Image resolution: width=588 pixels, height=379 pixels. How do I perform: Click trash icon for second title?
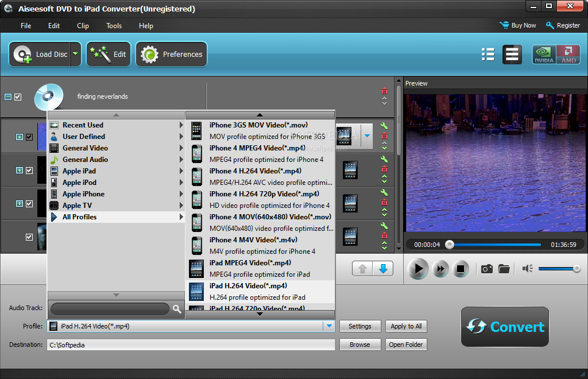384,169
